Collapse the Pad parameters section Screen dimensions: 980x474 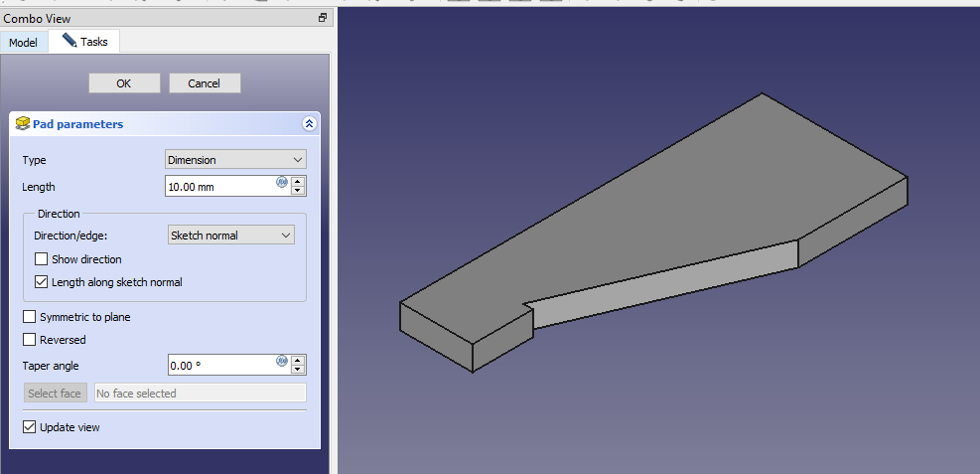point(309,124)
